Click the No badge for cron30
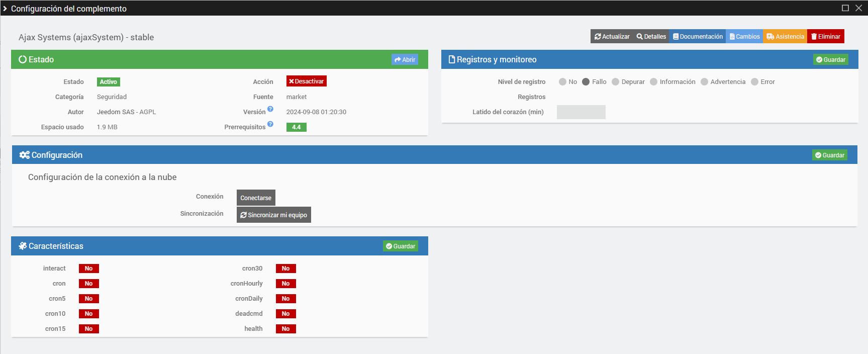 click(286, 269)
